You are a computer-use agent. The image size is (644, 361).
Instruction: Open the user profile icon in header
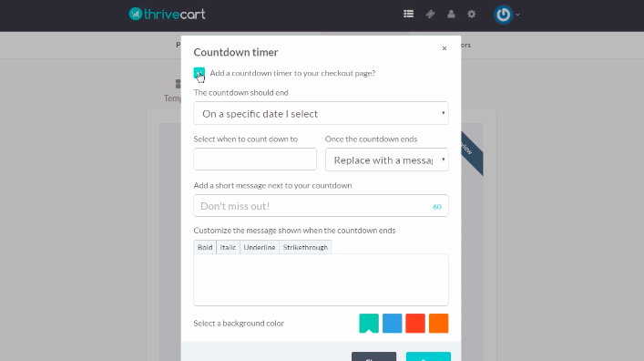click(x=451, y=14)
